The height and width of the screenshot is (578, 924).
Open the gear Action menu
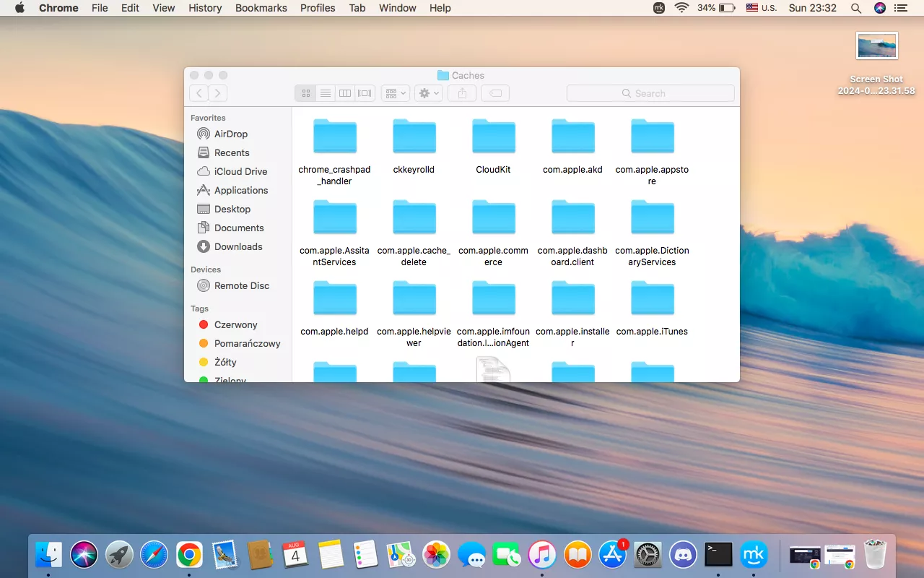pos(428,93)
